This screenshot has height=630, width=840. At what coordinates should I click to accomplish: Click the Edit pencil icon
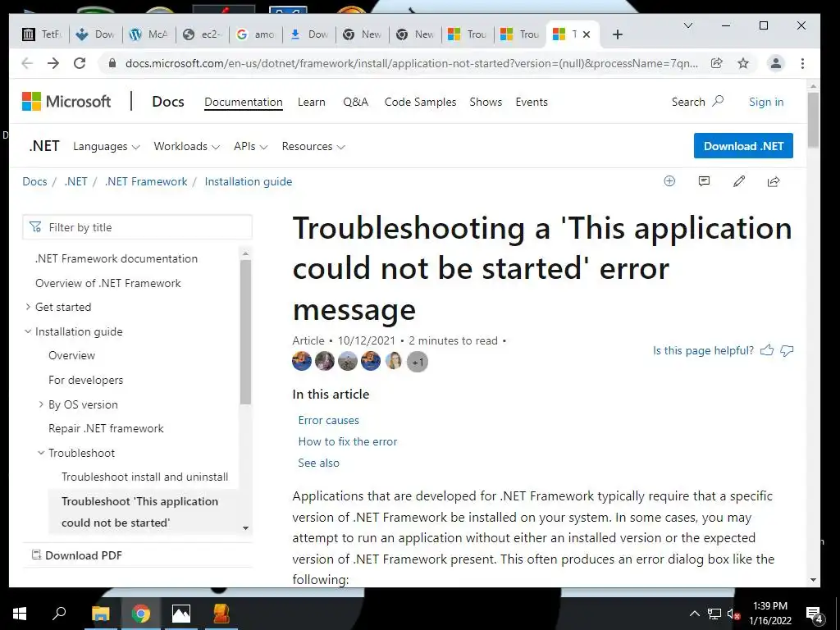coord(739,181)
